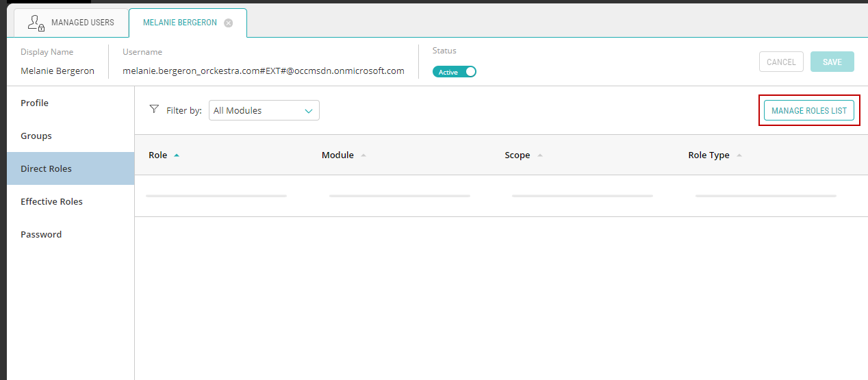Click the Role Type sort arrow
Image resolution: width=868 pixels, height=380 pixels.
tap(739, 155)
